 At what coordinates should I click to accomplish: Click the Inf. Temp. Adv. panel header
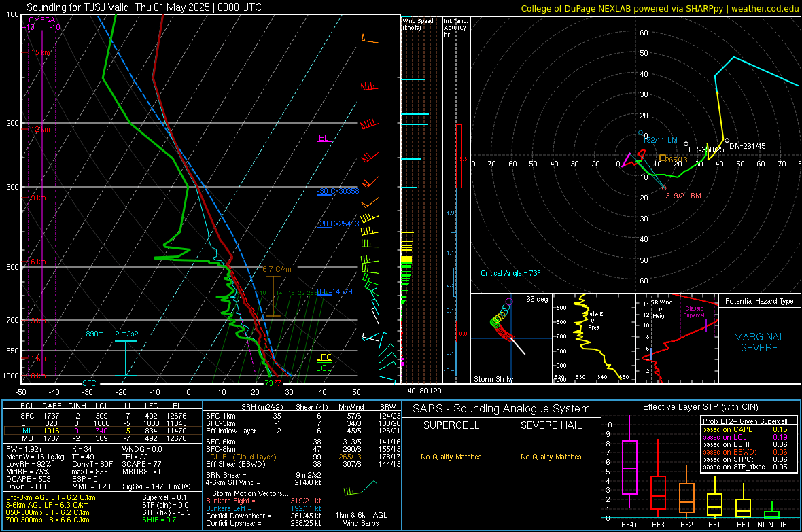(455, 28)
